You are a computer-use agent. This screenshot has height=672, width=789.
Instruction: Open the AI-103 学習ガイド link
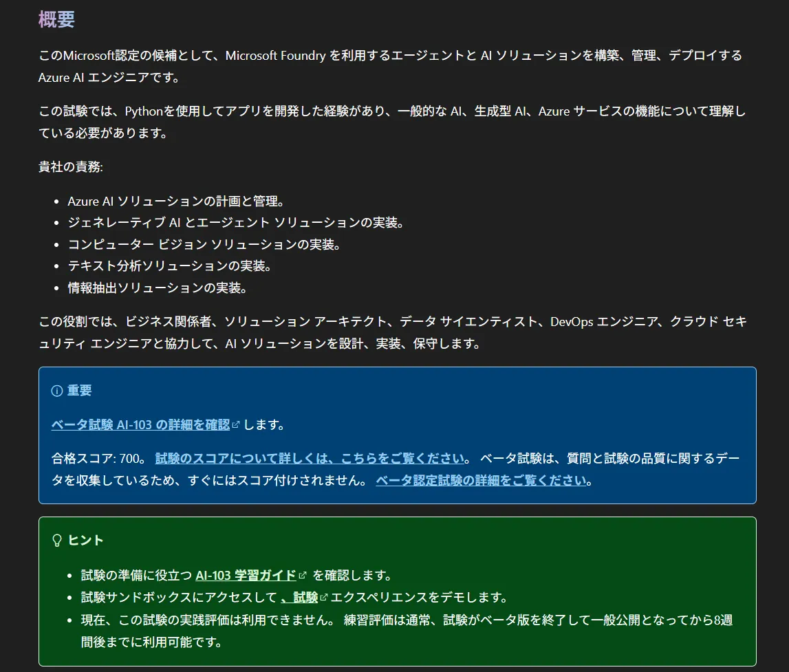(x=246, y=575)
